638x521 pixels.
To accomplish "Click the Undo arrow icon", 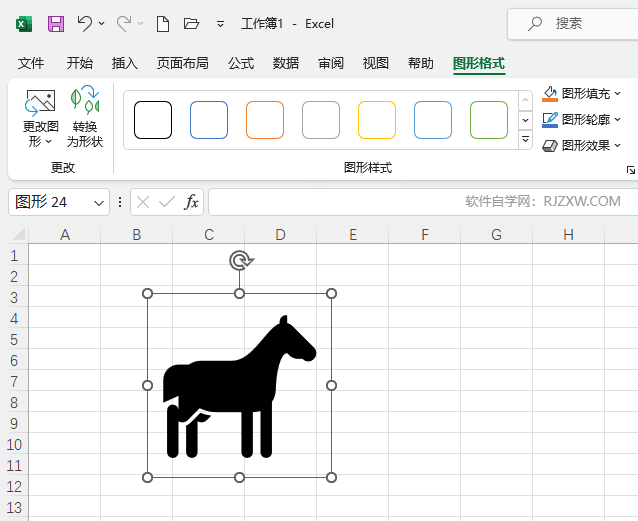I will click(85, 23).
